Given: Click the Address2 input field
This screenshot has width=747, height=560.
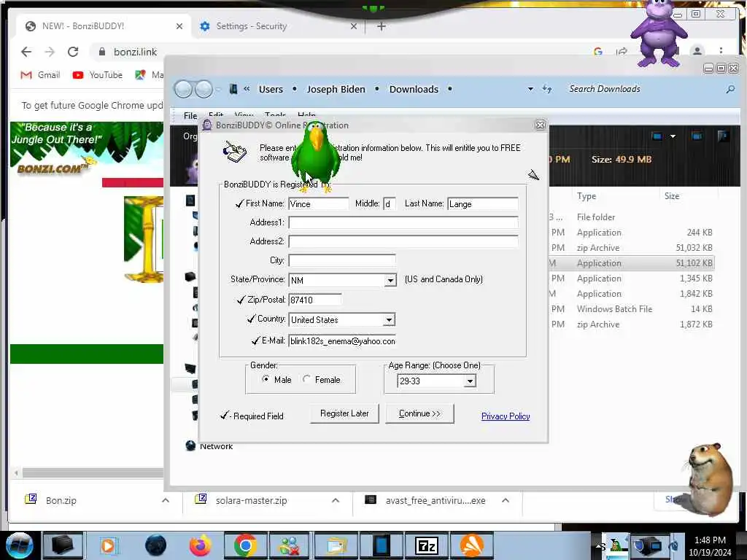Looking at the screenshot, I should [403, 241].
